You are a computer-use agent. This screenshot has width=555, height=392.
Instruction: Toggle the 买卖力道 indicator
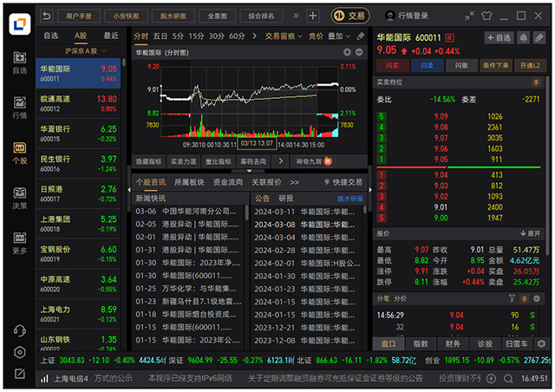tap(183, 161)
